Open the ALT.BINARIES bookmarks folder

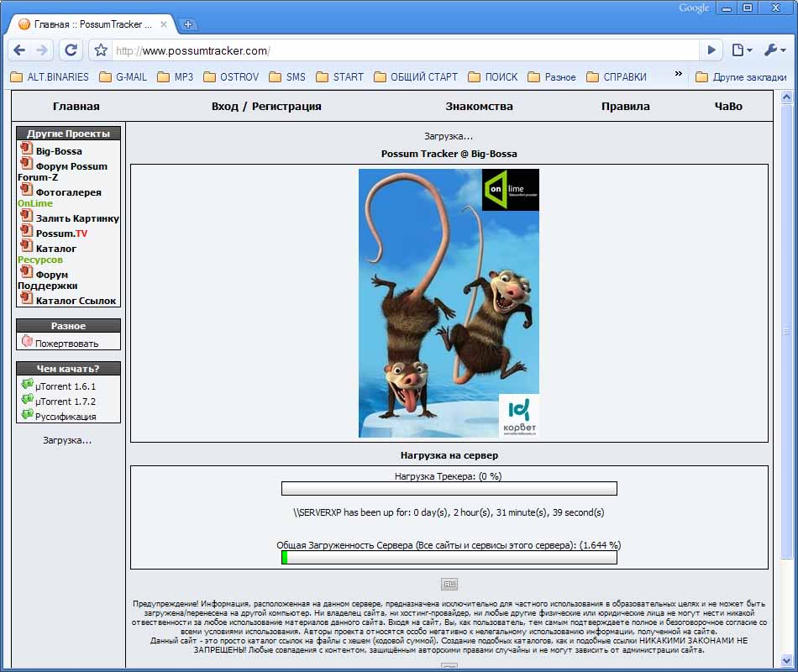50,77
